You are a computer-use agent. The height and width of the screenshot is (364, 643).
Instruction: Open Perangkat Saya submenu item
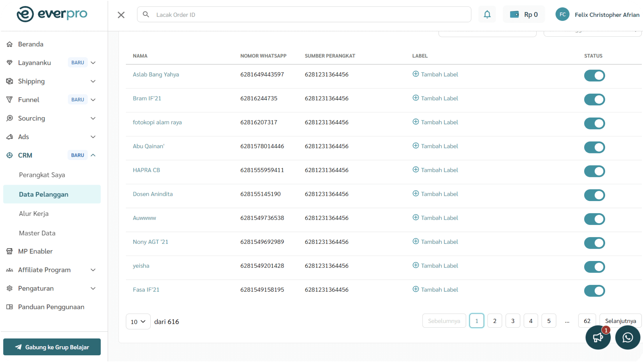(42, 175)
